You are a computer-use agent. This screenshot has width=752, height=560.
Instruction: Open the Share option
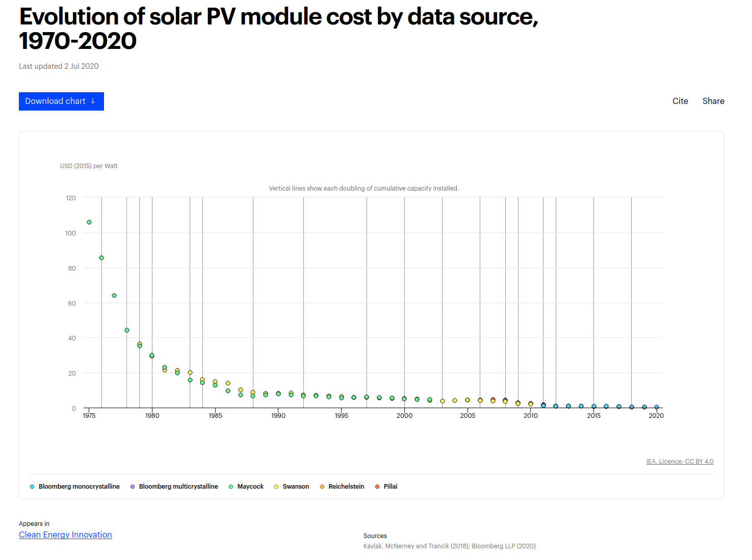713,101
